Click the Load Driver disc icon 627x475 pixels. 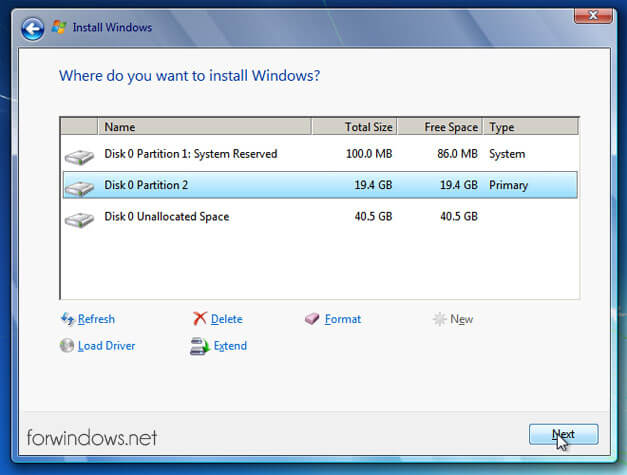pos(67,346)
